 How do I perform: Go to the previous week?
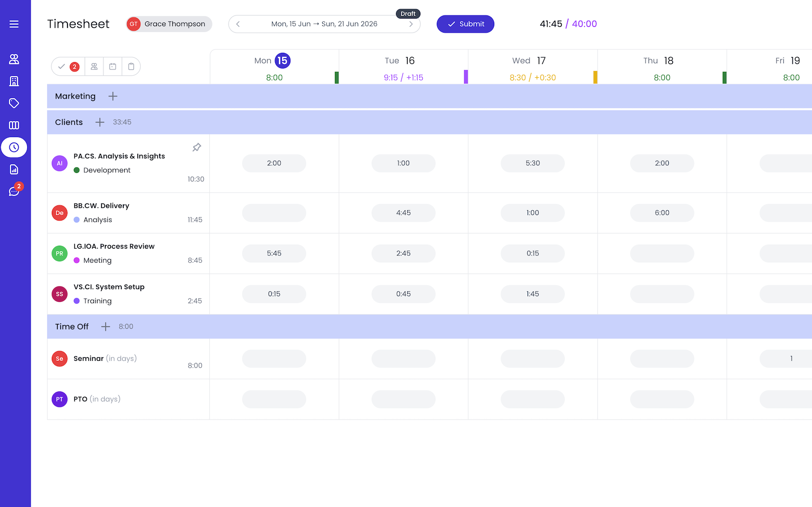[x=238, y=24]
